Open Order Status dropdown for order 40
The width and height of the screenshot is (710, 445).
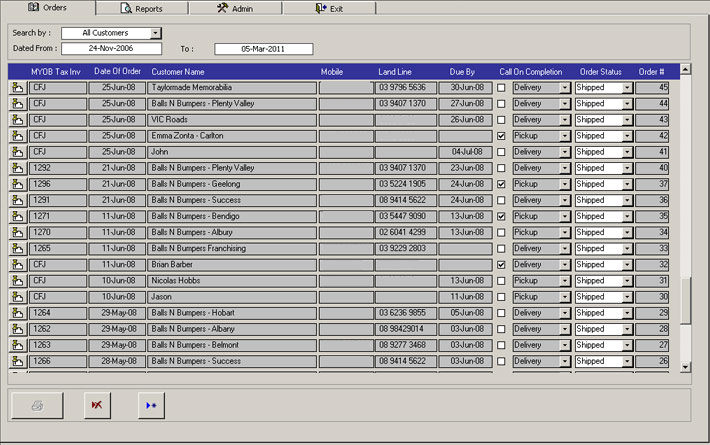tap(627, 168)
